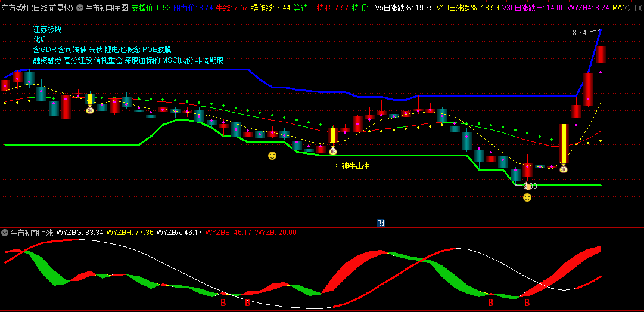Click the 化纤 industry label
This screenshot has width=644, height=312.
click(41, 40)
